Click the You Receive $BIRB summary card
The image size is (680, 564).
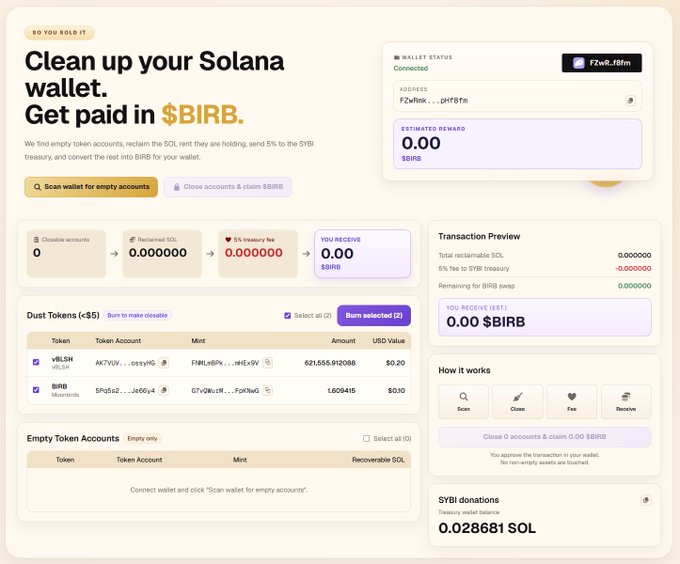(363, 254)
